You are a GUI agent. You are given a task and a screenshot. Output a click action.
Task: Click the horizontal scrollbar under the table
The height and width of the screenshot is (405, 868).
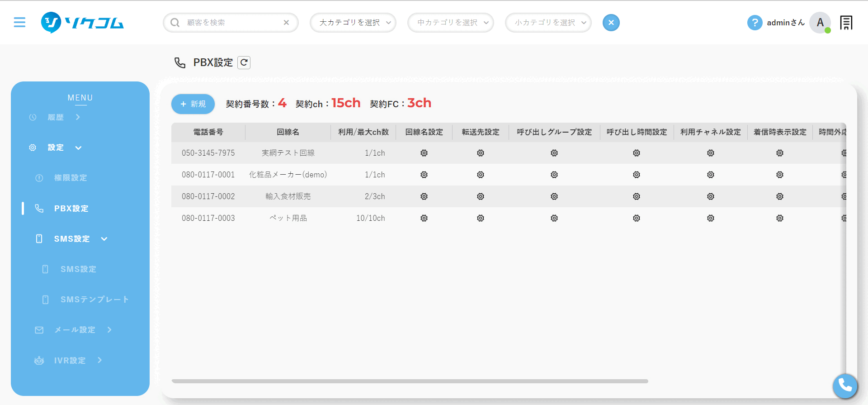pos(410,381)
